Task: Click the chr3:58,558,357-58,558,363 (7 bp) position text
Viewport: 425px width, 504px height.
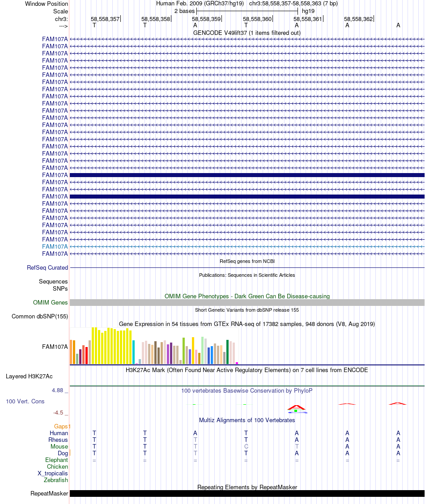Action: 293,4
